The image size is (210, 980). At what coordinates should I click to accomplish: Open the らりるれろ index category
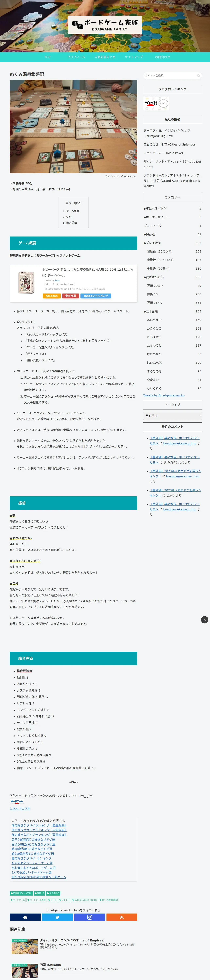coord(174,388)
